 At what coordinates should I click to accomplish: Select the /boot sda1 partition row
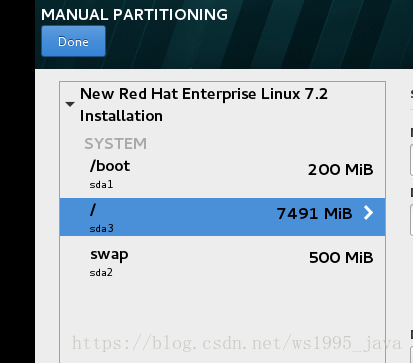(x=222, y=175)
